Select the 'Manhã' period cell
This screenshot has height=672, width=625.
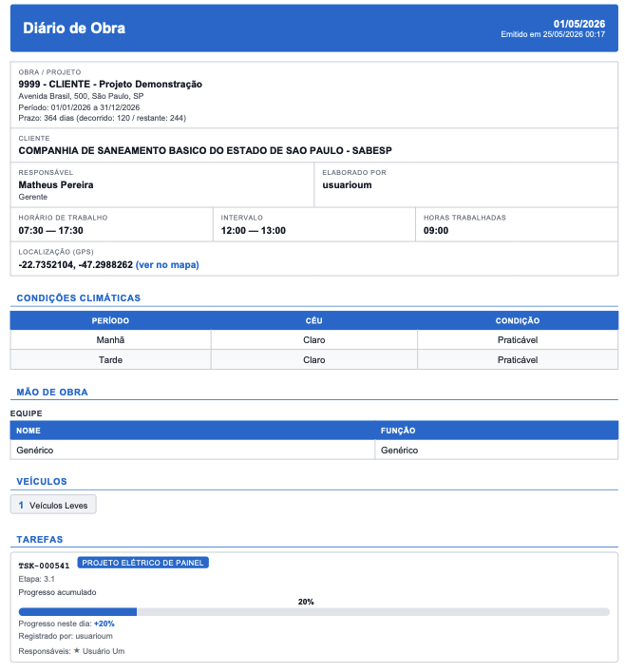pyautogui.click(x=110, y=340)
